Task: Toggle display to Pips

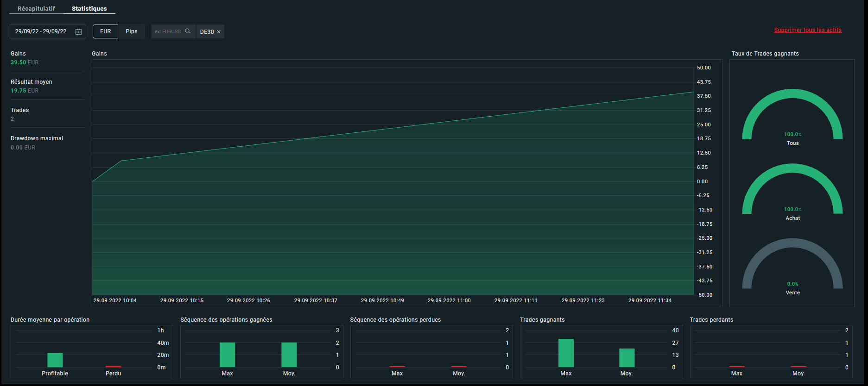Action: [132, 31]
